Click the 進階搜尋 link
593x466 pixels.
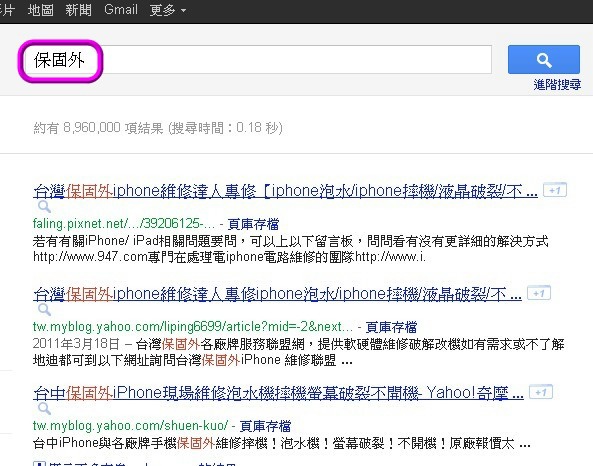pyautogui.click(x=557, y=84)
